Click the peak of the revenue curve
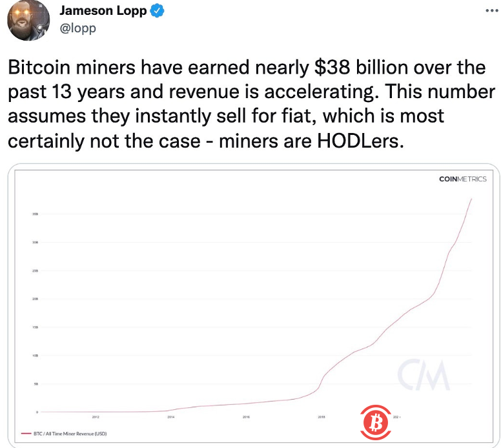The image size is (501, 448). coord(472,199)
